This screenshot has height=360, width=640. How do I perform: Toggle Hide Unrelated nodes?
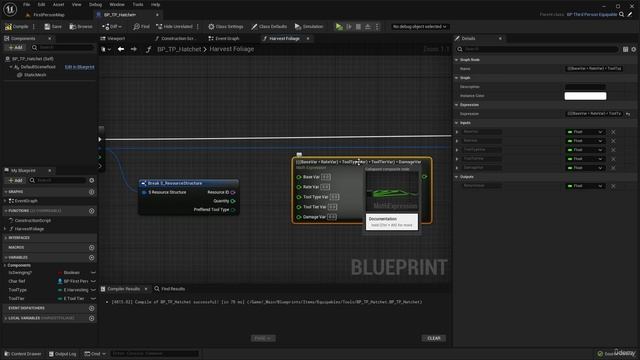[174, 27]
